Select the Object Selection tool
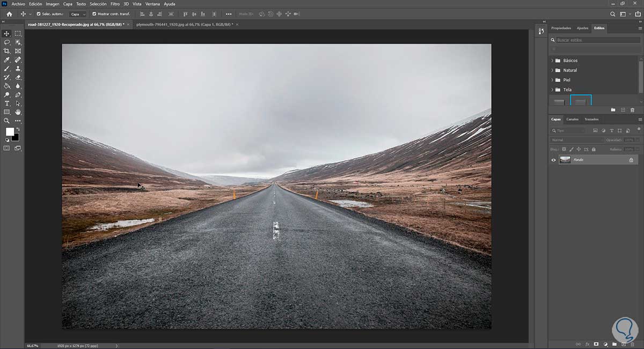The width and height of the screenshot is (644, 349). tap(18, 42)
